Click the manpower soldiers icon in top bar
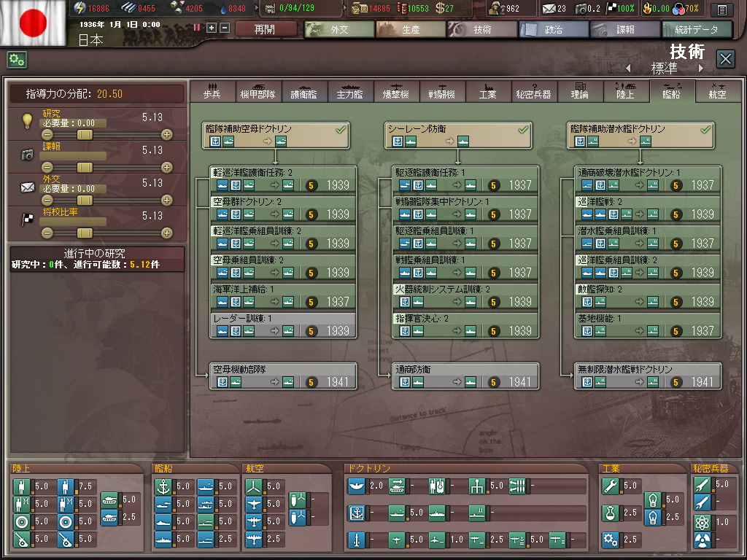The height and width of the screenshot is (560, 747). (x=496, y=8)
